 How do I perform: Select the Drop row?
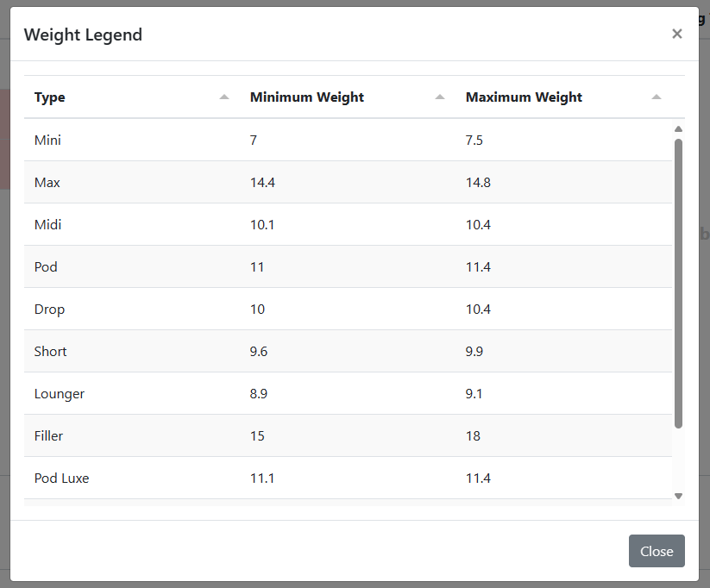348,309
